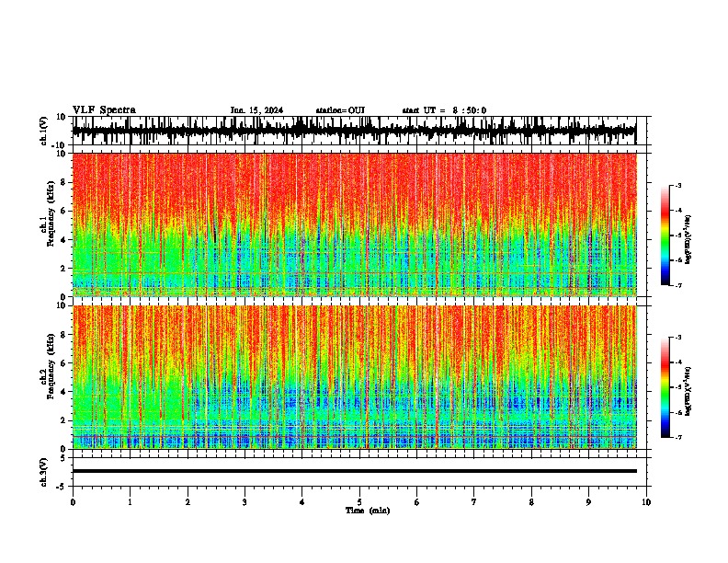Select ch.1 'Frequency (kHz)' axis label
728x563 pixels.
tap(51, 214)
